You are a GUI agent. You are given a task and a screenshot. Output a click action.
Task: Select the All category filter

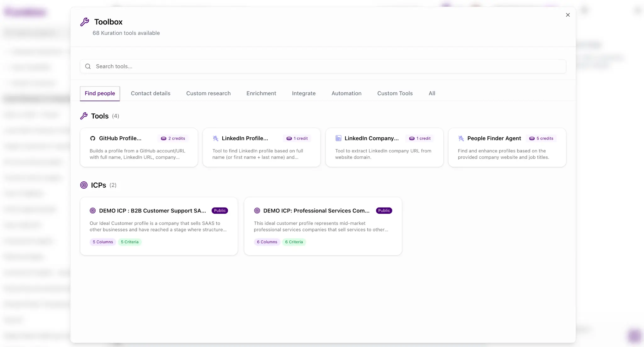coord(431,93)
